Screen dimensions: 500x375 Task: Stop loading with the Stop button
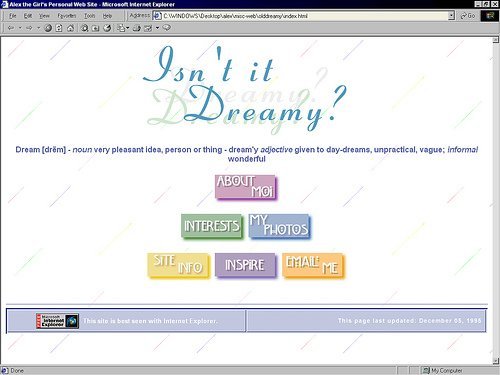48,28
